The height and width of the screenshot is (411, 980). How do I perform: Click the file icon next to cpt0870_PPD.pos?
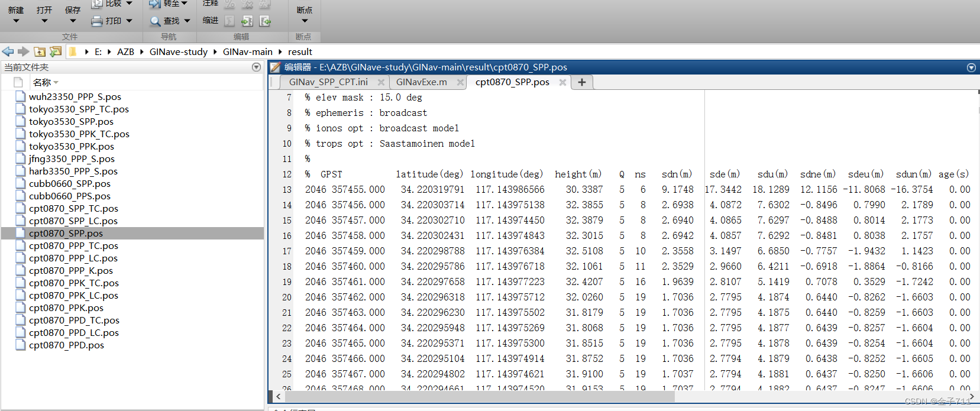(21, 345)
